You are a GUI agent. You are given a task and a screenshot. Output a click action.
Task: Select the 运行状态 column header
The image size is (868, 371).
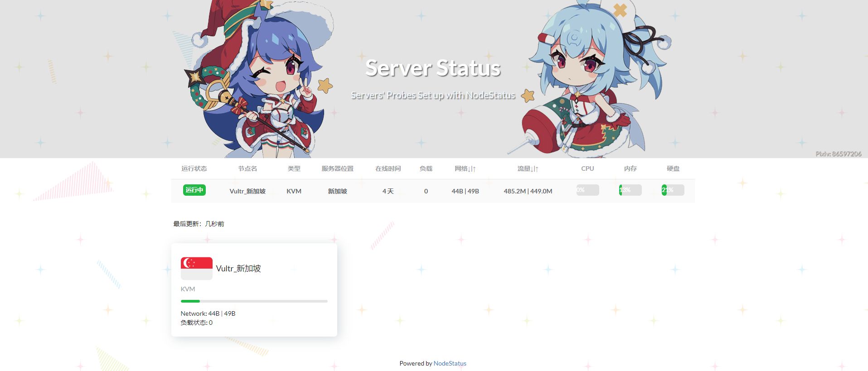point(194,169)
